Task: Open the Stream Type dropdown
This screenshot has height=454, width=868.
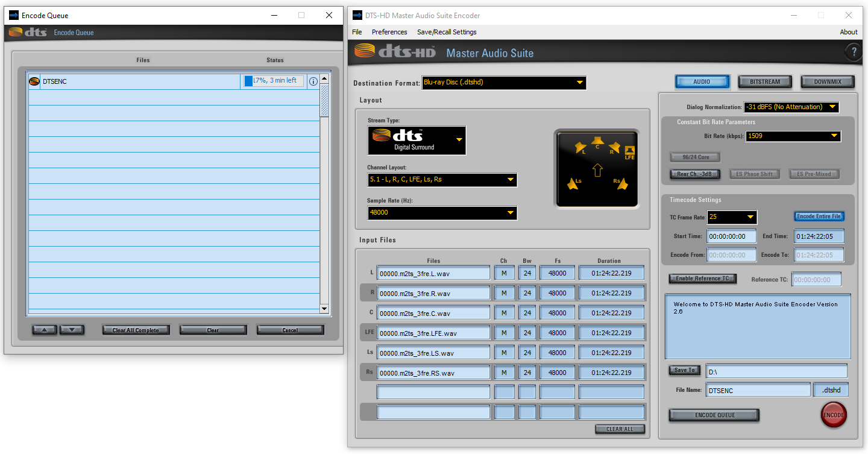Action: pos(417,140)
